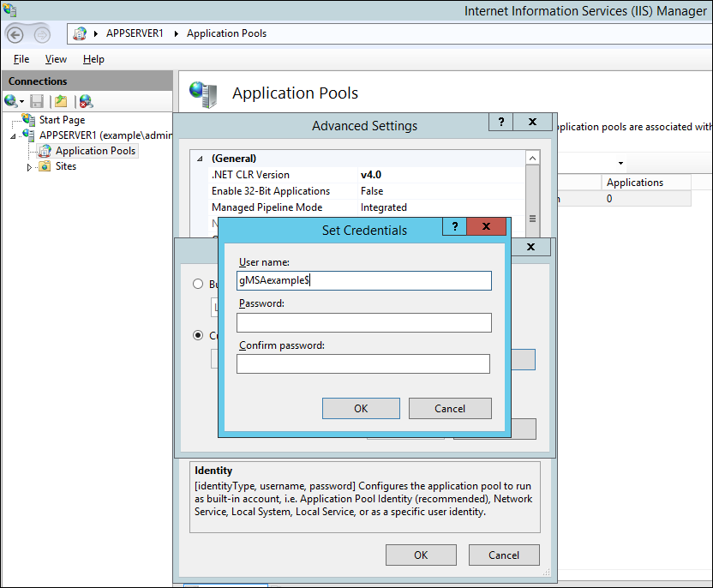Expand the Sites tree node

click(28, 165)
